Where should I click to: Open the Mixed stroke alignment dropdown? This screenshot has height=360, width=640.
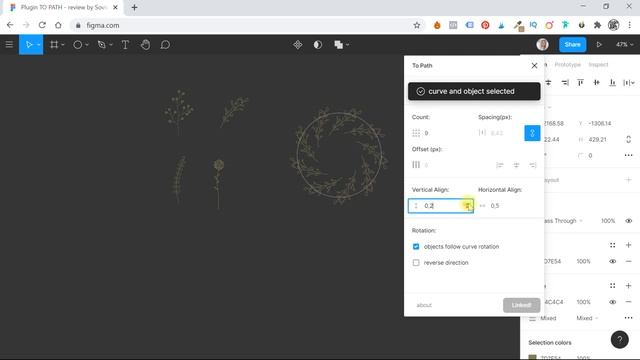click(587, 318)
